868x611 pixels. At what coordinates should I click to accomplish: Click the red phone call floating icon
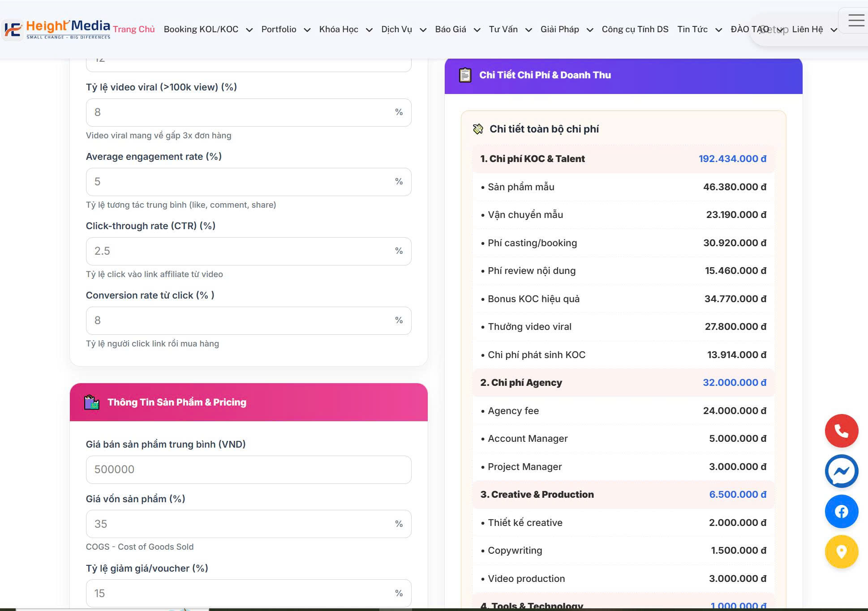(841, 431)
